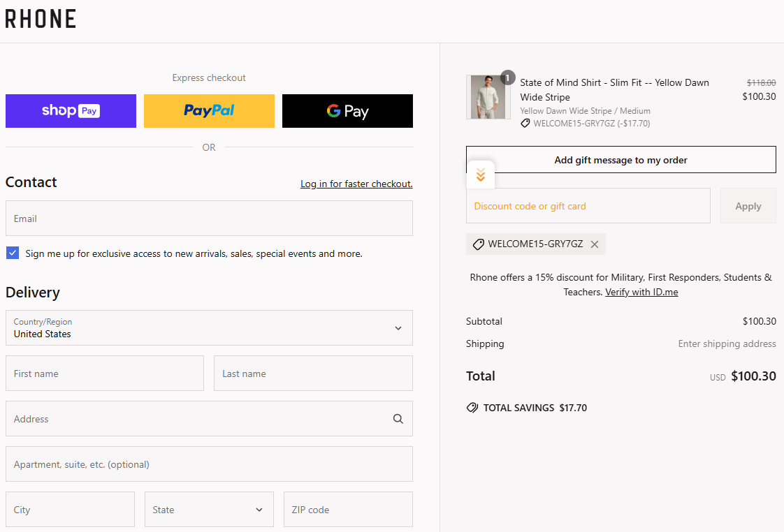This screenshot has height=532, width=784.
Task: Remove the WELCOME15-GRY7GZ discount code
Action: coord(595,244)
